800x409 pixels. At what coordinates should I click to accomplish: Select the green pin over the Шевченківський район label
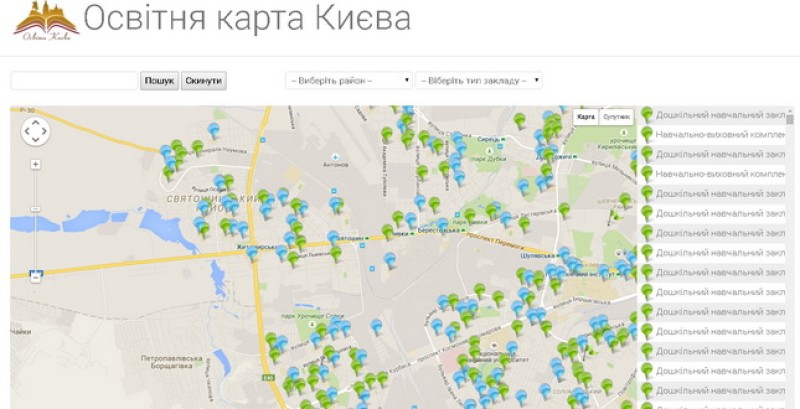(624, 200)
